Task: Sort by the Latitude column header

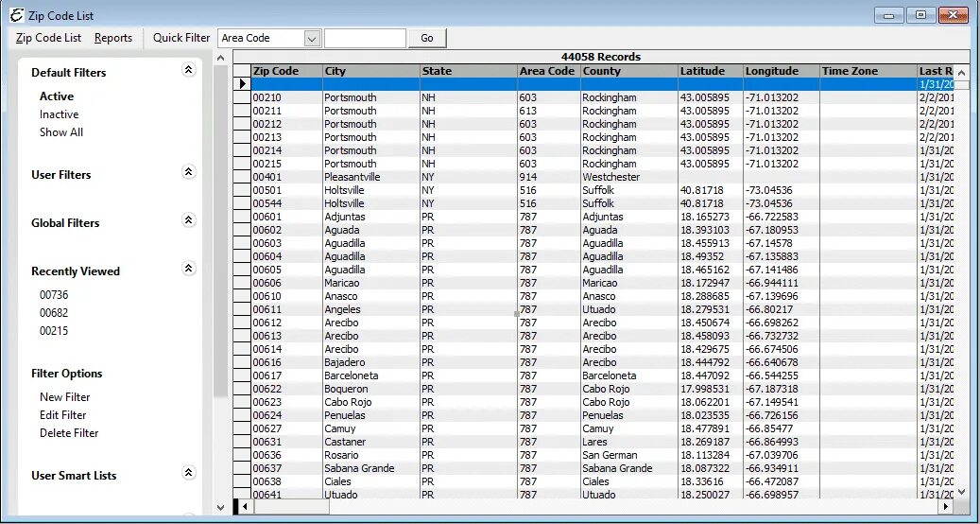Action: (x=710, y=71)
